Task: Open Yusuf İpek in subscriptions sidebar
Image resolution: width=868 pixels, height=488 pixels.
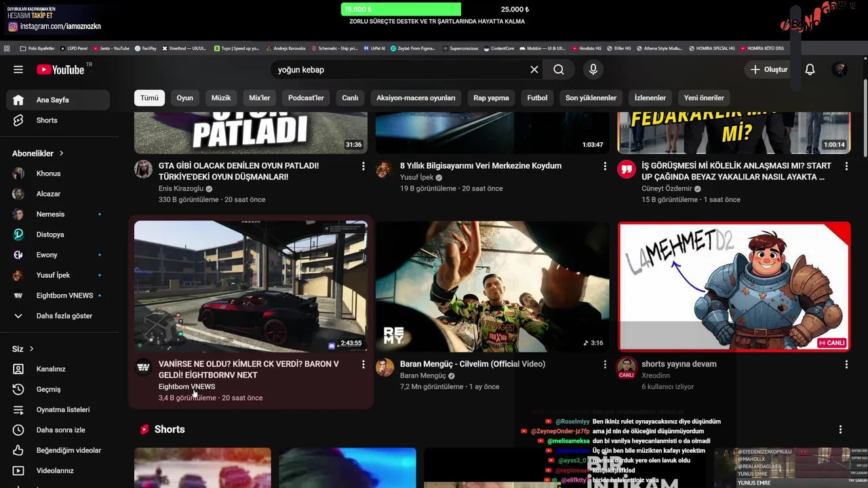Action: coord(58,275)
